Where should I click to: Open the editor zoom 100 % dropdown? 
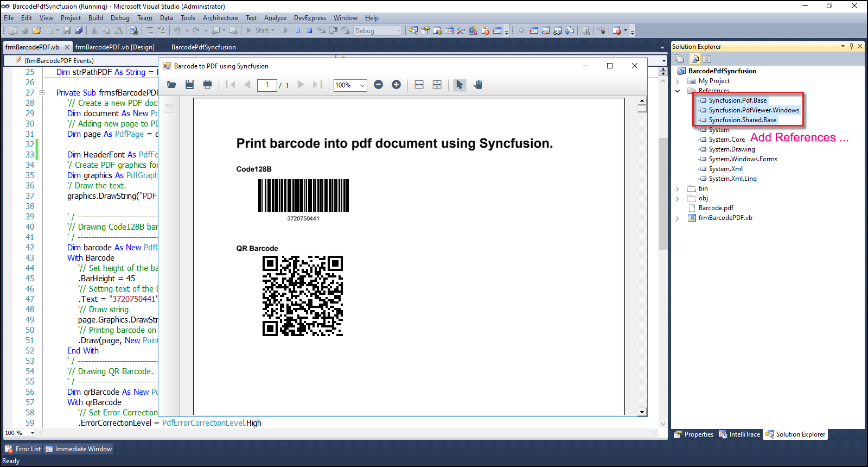(x=33, y=433)
